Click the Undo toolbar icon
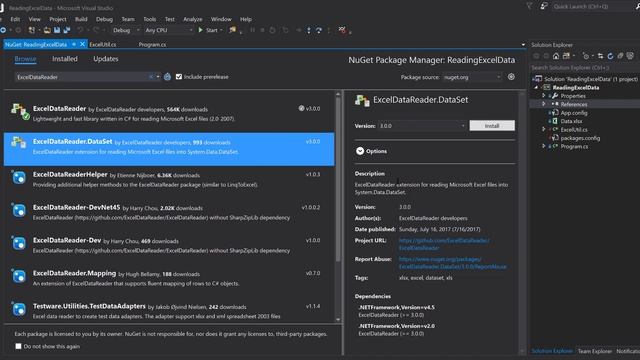Screen dimensions: 640x360 pos(80,30)
